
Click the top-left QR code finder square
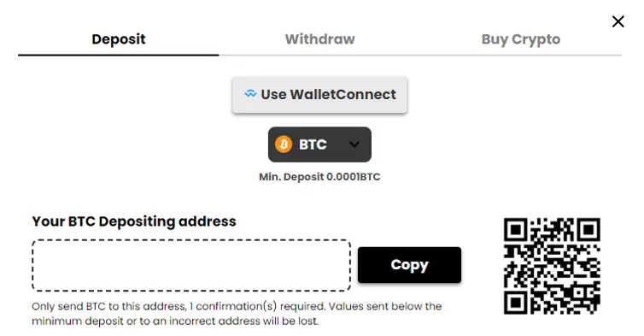click(x=515, y=229)
